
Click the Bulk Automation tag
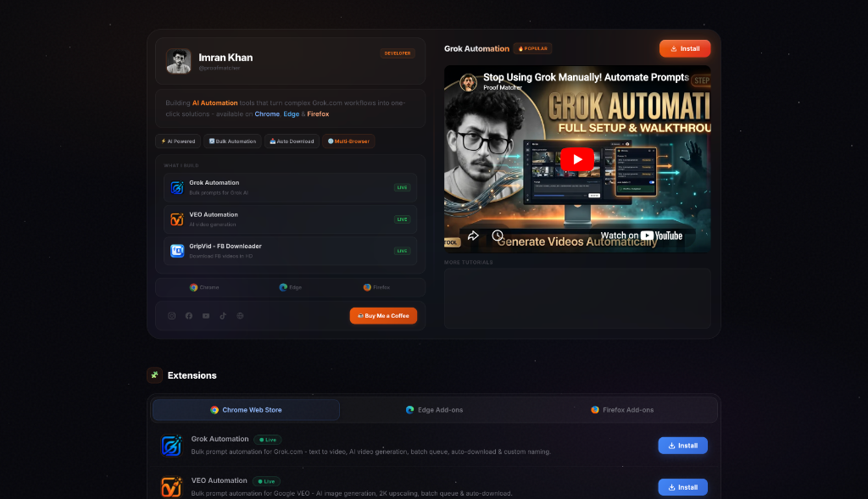232,141
